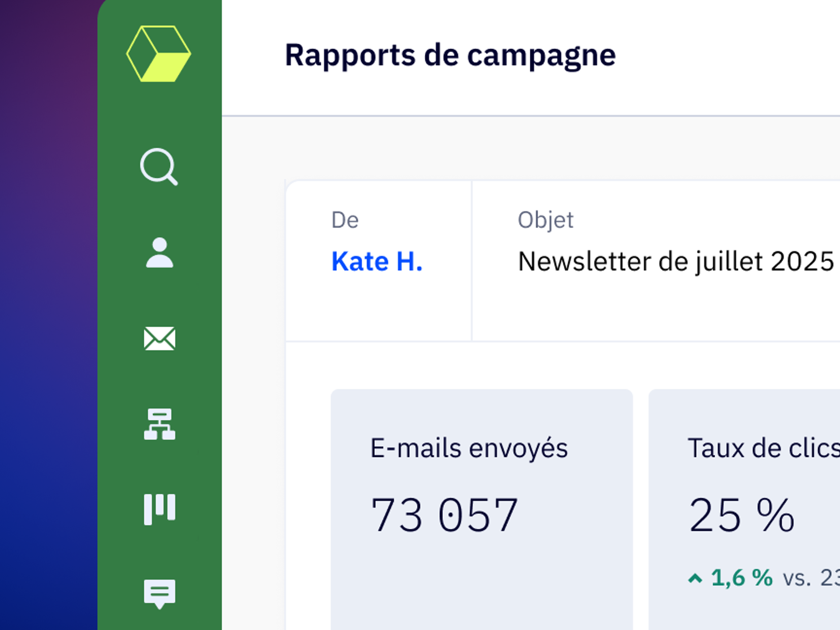Click the 'Taux de clics' card title
Screen dimensions: 840x630
coord(763,448)
